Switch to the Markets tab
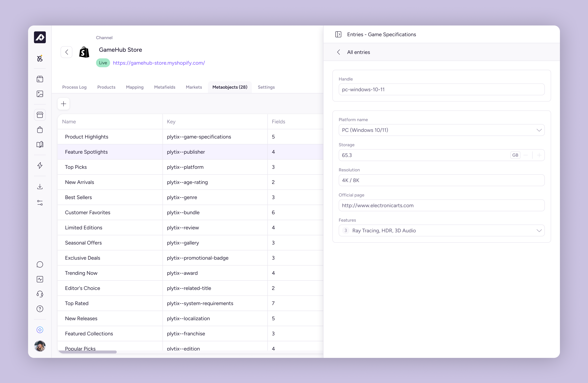Image resolution: width=588 pixels, height=383 pixels. pyautogui.click(x=194, y=87)
